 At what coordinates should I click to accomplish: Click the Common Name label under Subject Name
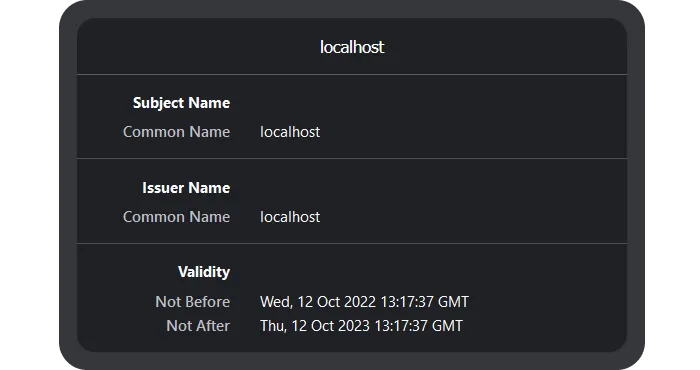(176, 132)
